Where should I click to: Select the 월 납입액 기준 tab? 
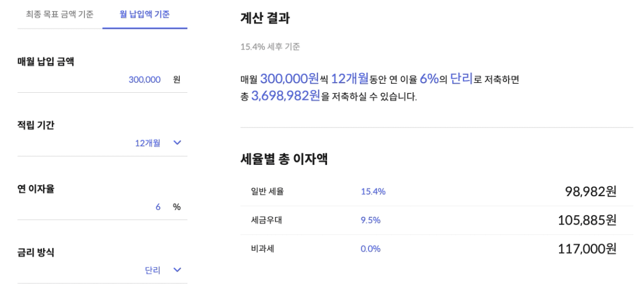pyautogui.click(x=145, y=13)
